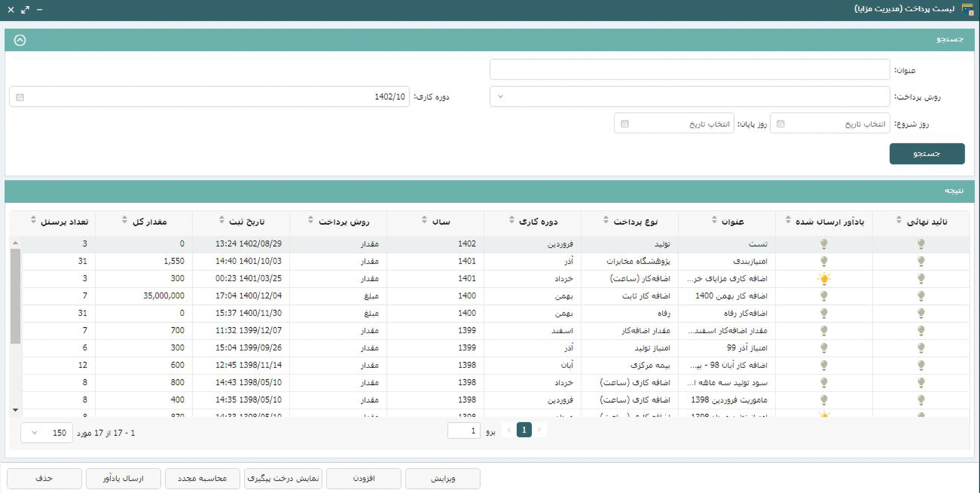Click reminder bulb in امتیازبندی row
The height and width of the screenshot is (493, 980).
pyautogui.click(x=824, y=262)
